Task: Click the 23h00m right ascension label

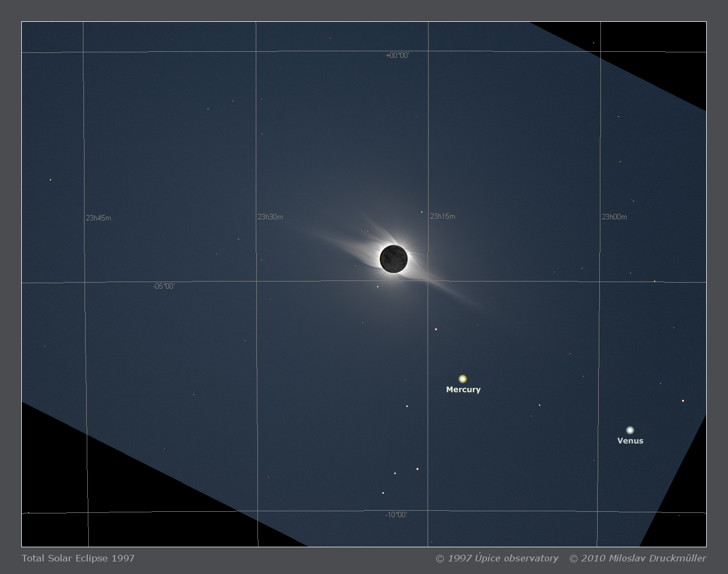Action: [x=614, y=217]
